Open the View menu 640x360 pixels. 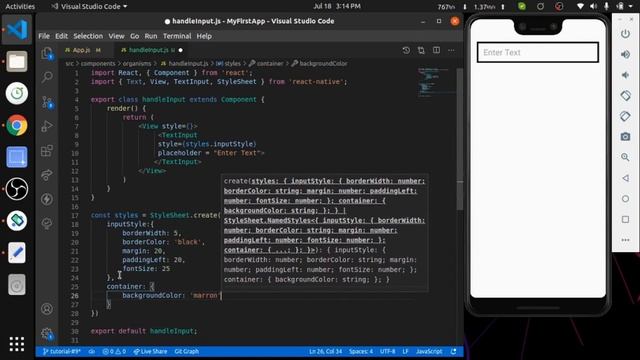pyautogui.click(x=116, y=36)
